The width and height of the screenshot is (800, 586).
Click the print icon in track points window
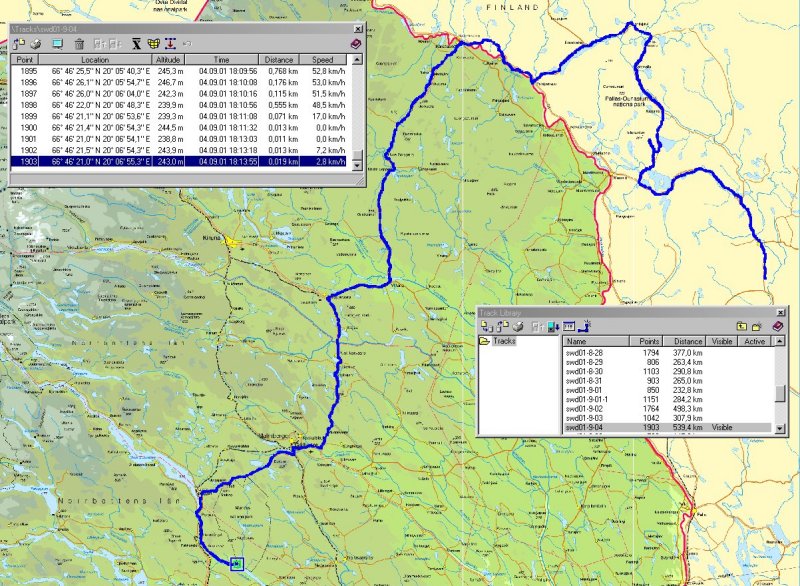[35, 44]
